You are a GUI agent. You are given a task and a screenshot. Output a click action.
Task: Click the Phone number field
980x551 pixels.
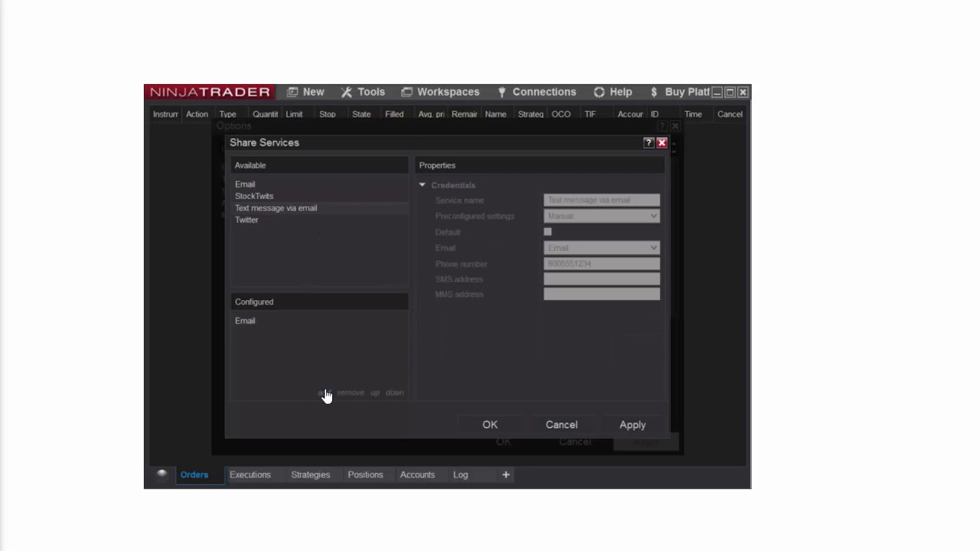point(601,263)
